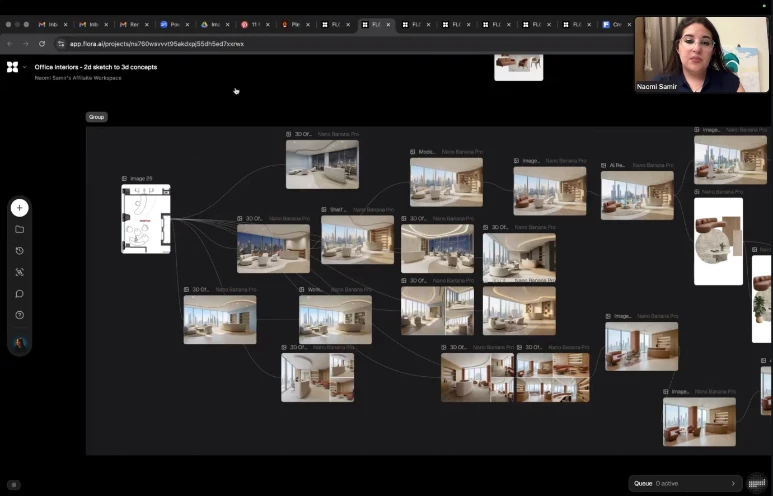
Task: Click the Flora logo icon top left
Action: [x=12, y=67]
